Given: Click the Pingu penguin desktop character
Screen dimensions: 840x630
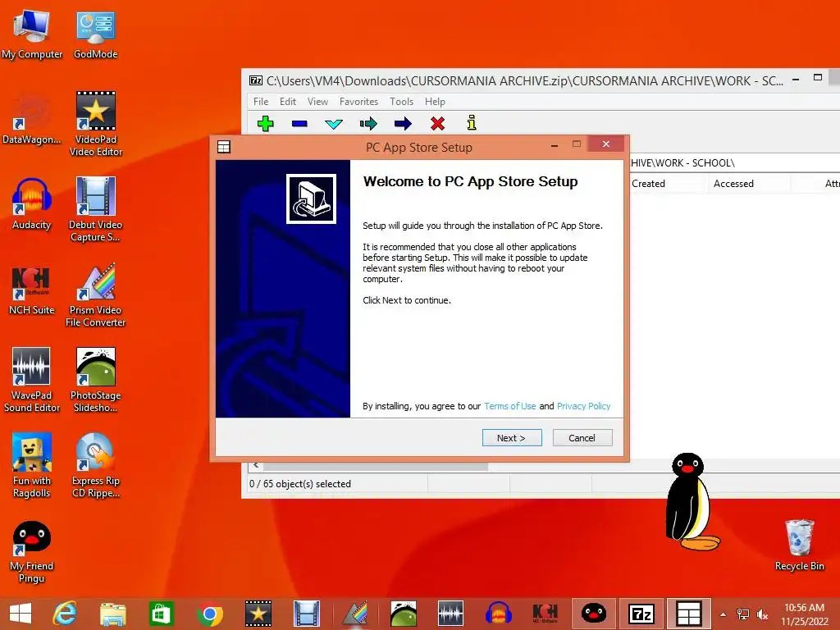Looking at the screenshot, I should point(691,502).
